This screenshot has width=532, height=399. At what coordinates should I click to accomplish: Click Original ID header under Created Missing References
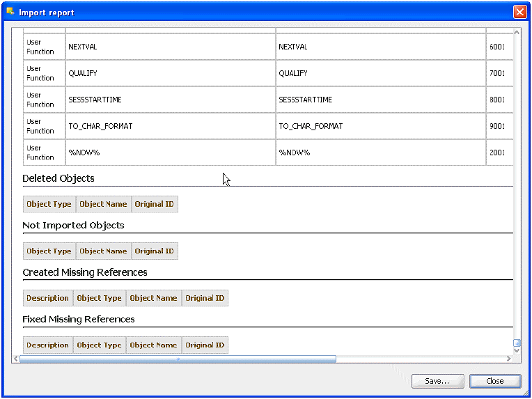click(205, 298)
